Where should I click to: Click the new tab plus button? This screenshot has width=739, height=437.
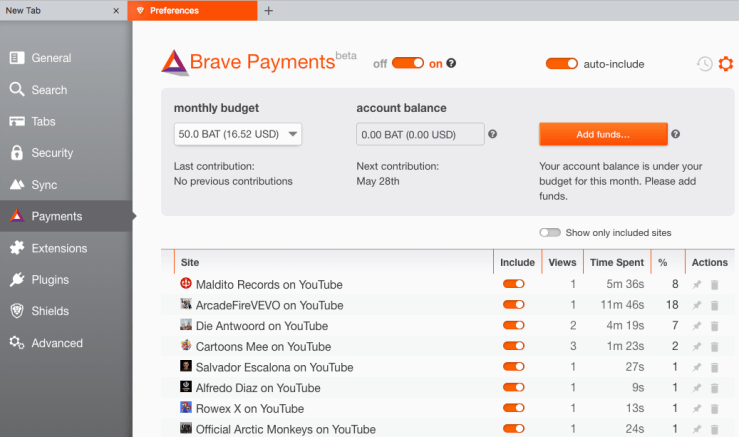[268, 11]
